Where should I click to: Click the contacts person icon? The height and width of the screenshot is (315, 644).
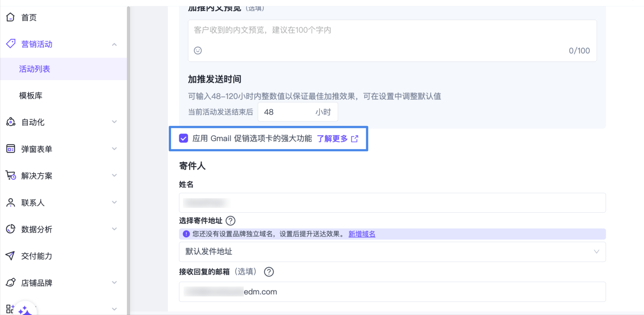[11, 203]
